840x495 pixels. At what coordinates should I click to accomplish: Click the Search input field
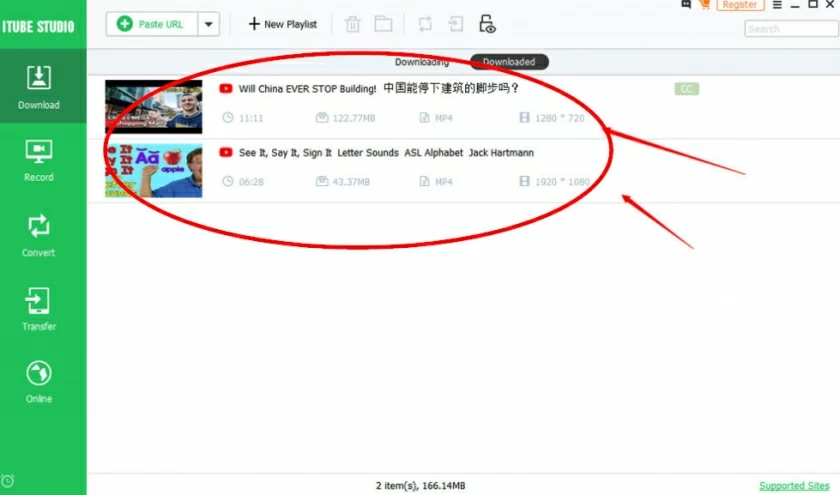(791, 29)
